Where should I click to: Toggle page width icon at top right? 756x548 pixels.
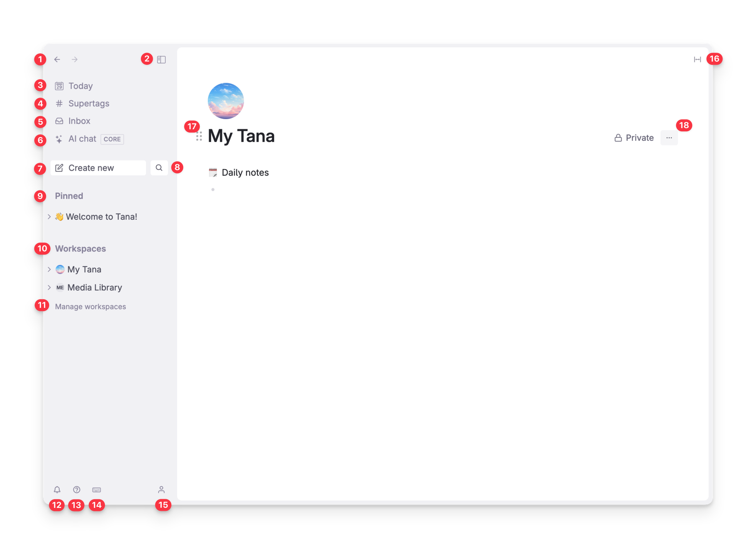[x=697, y=59]
